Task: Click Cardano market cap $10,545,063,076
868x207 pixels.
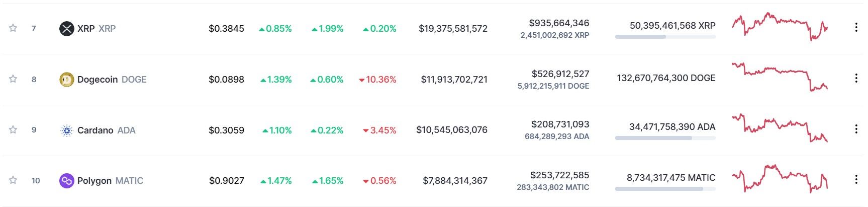Action: [452, 130]
